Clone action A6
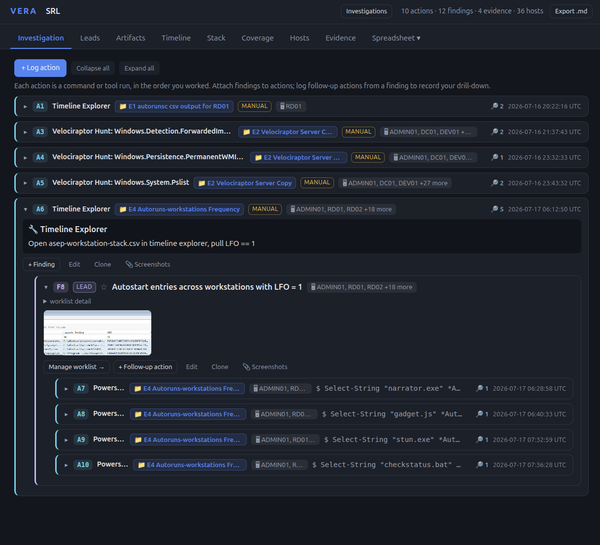The width and height of the screenshot is (600, 545). click(103, 264)
